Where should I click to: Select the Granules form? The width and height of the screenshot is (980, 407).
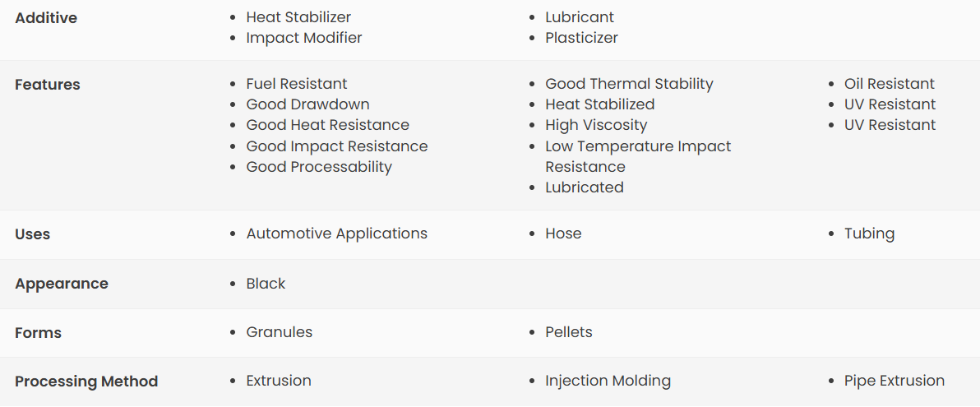pos(279,333)
